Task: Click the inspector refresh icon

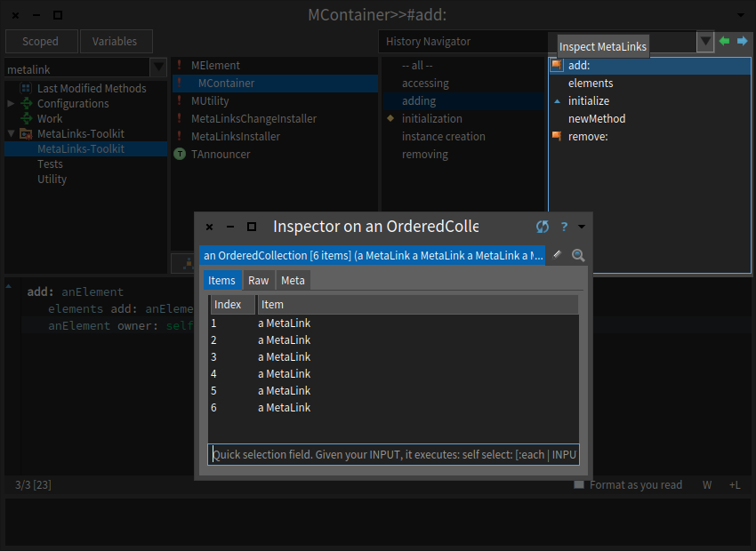Action: [543, 227]
